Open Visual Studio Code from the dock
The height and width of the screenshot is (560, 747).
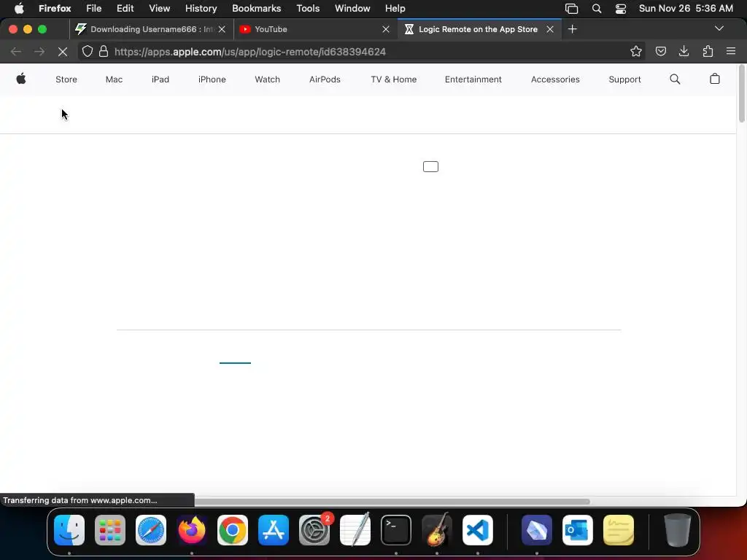pos(478,530)
